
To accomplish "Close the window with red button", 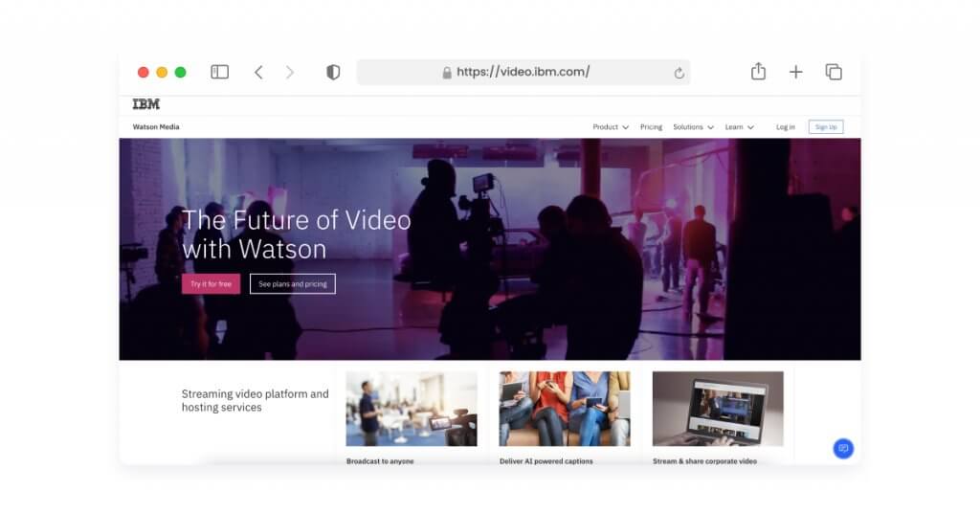I will click(144, 73).
